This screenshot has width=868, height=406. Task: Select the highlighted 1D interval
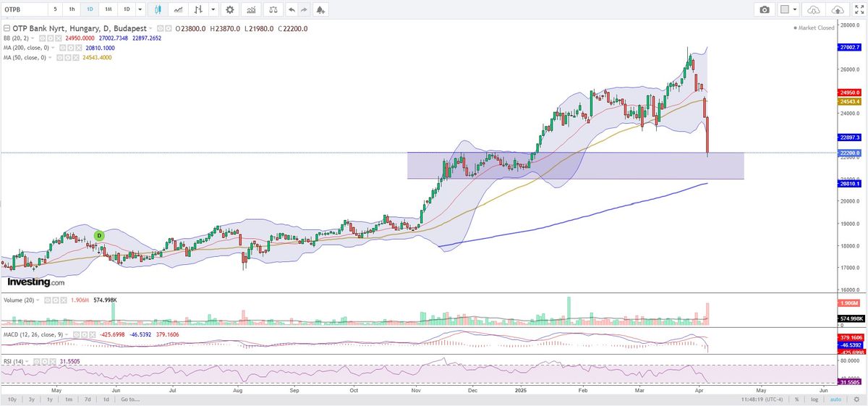pyautogui.click(x=90, y=9)
